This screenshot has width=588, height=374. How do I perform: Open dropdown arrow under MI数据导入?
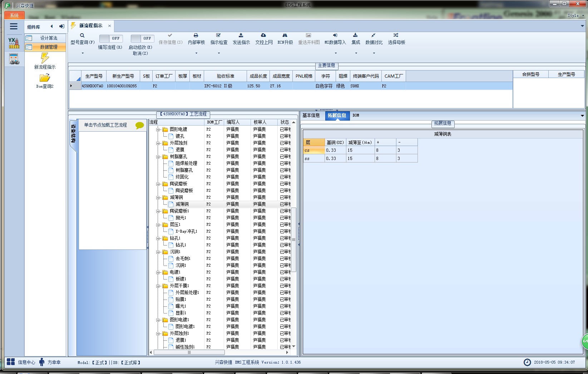[335, 53]
